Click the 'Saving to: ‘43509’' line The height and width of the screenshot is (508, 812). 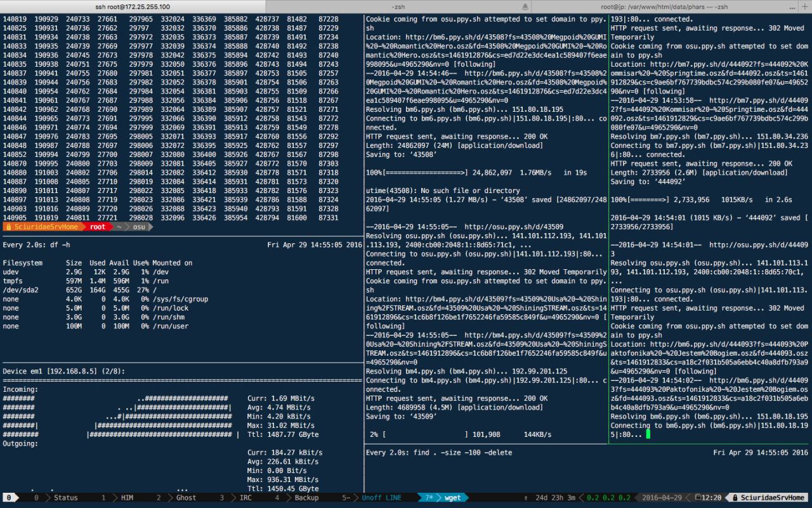401,416
